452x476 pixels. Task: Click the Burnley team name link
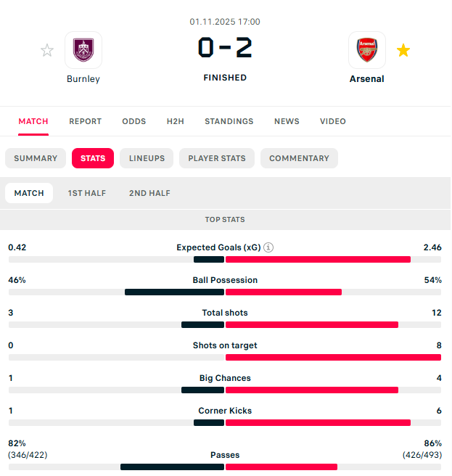tap(83, 78)
